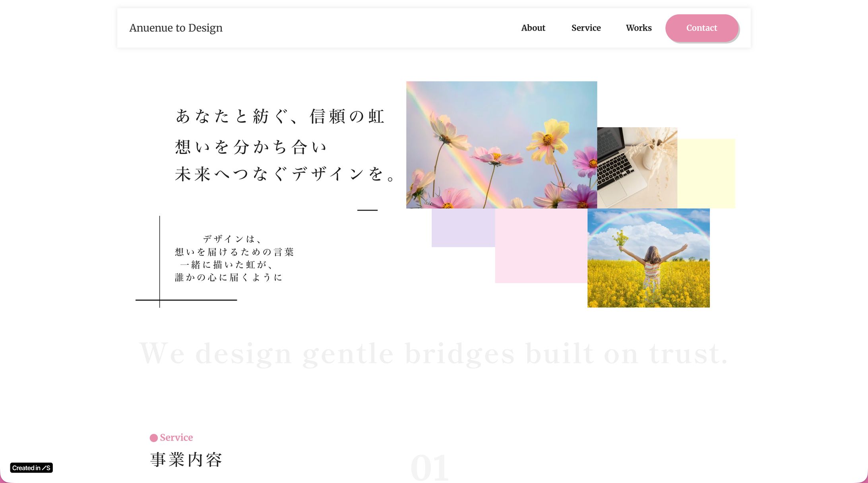Click the pink Service section label
The height and width of the screenshot is (483, 868).
(x=176, y=437)
